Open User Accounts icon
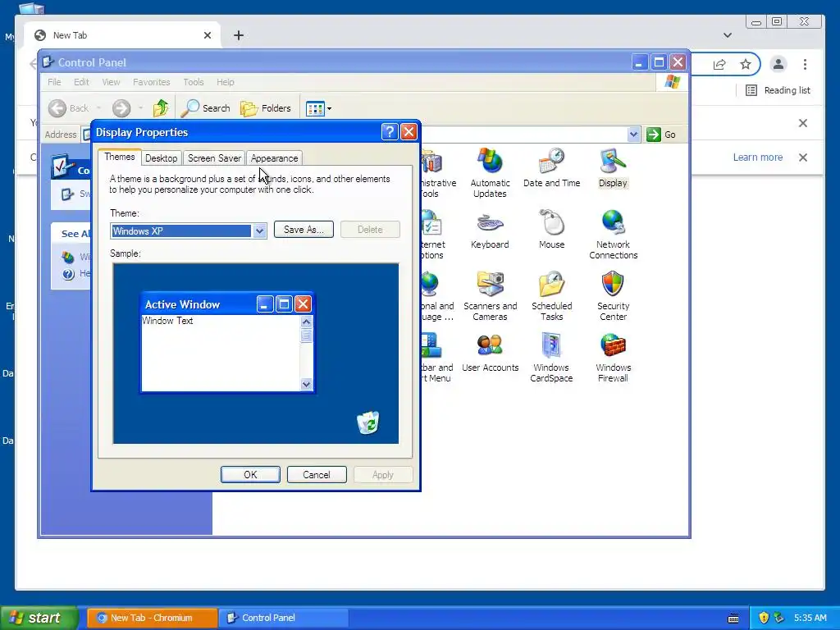Viewport: 840px width, 630px height. tap(490, 353)
